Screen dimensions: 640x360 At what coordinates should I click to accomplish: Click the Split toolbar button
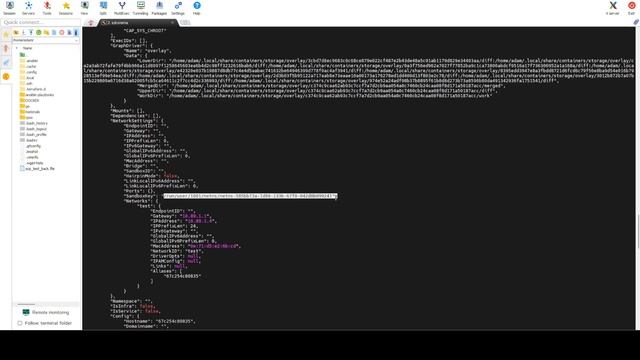(103, 8)
